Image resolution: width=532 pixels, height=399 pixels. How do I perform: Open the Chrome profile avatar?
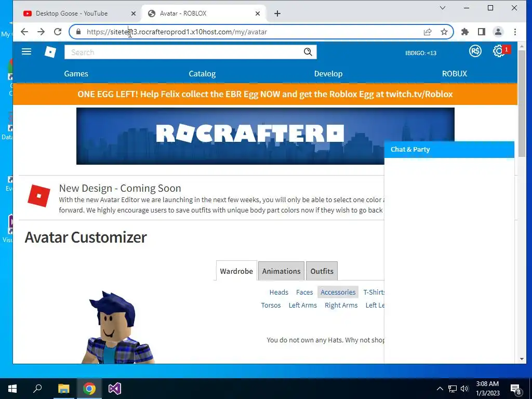tap(498, 32)
